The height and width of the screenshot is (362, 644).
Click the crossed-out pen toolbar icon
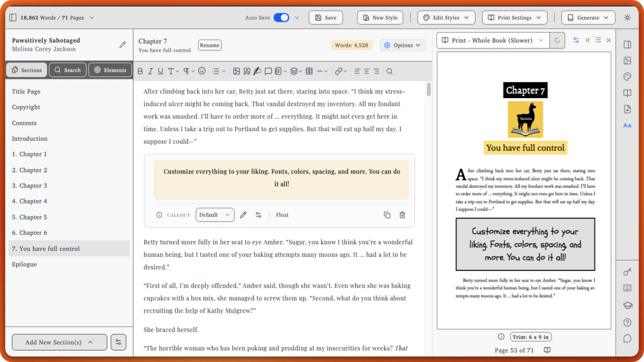[257, 71]
